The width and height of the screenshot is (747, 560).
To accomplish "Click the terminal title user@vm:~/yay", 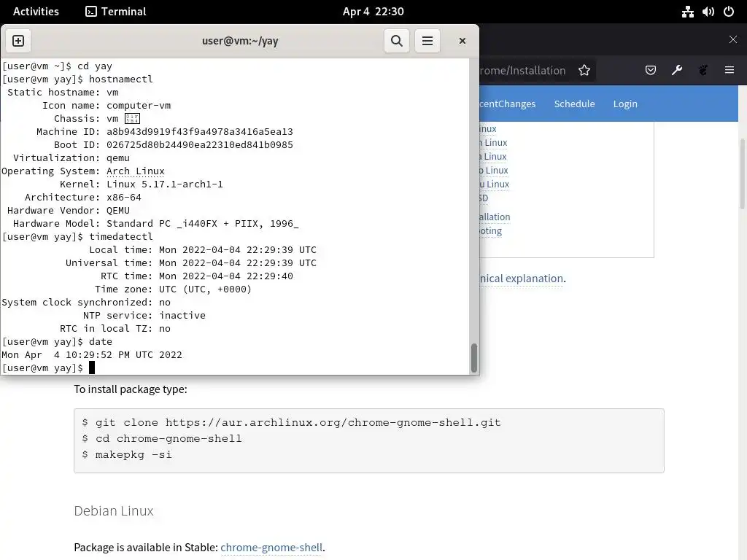I will 240,41.
